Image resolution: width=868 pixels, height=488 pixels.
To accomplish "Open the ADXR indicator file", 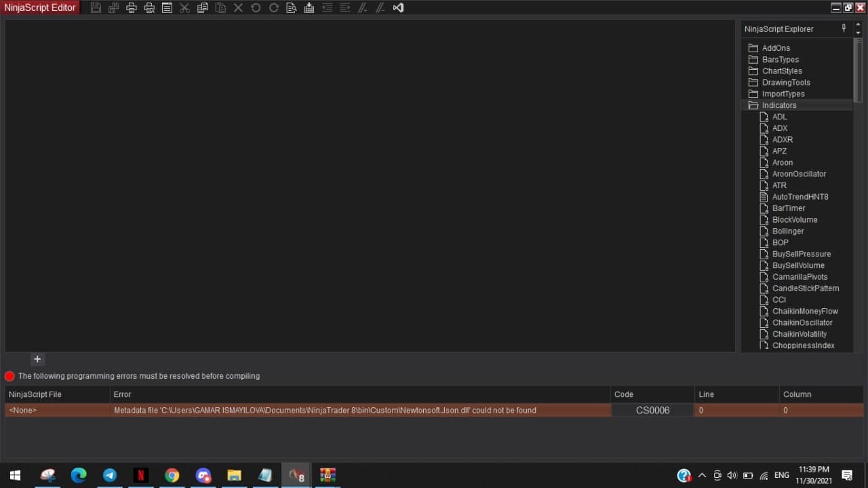I will (776, 140).
